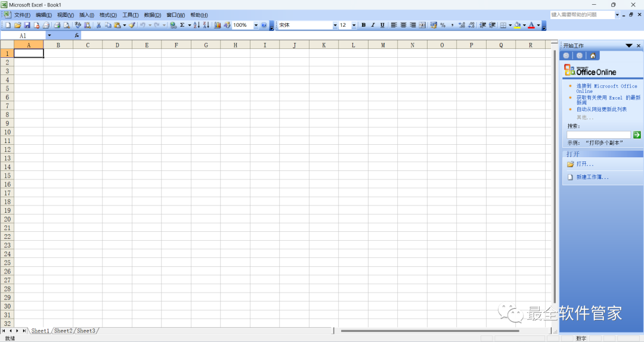This screenshot has width=644, height=342.
Task: Activate the Format Painter brush
Action: tap(132, 25)
